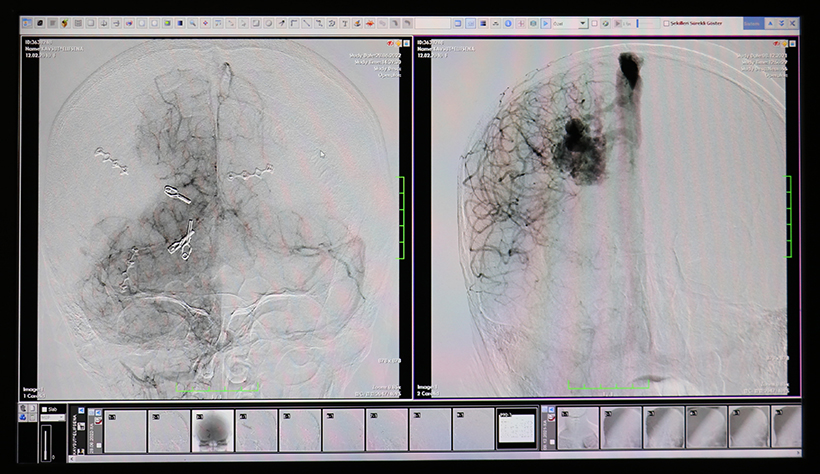
Task: Click the blue gradient invert icon
Action: click(180, 24)
